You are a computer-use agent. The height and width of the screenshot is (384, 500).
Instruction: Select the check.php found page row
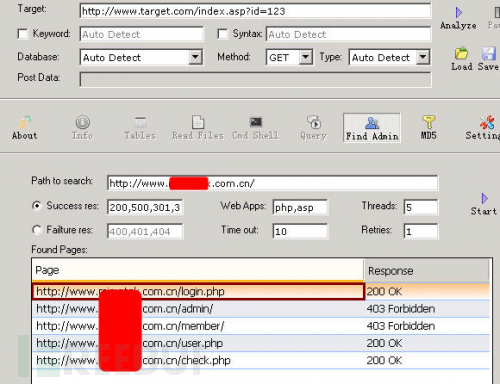(261, 360)
